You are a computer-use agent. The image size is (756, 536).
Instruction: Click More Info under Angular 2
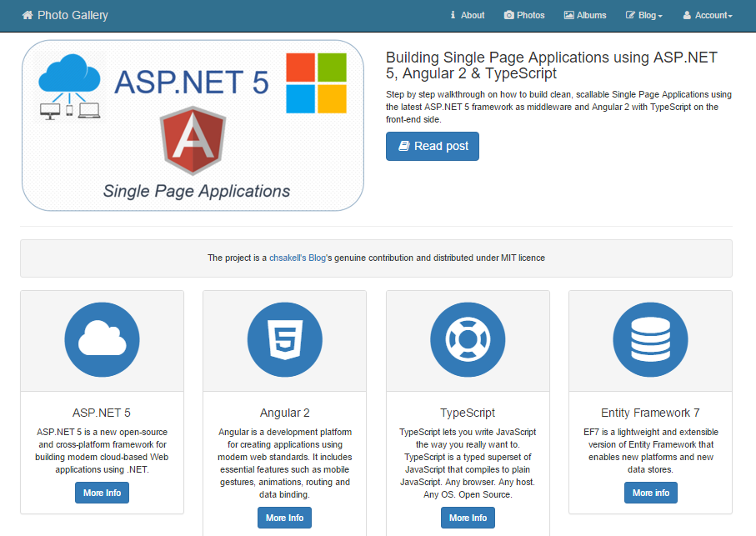pos(284,518)
